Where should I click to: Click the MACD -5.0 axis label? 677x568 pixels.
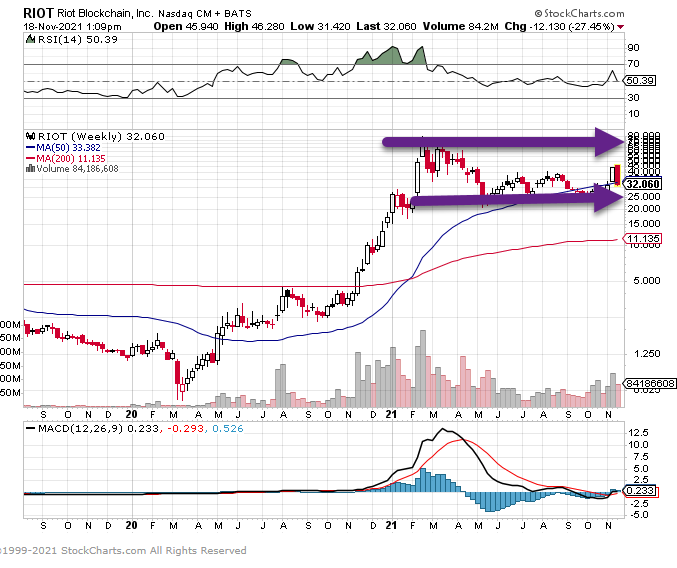click(x=639, y=514)
